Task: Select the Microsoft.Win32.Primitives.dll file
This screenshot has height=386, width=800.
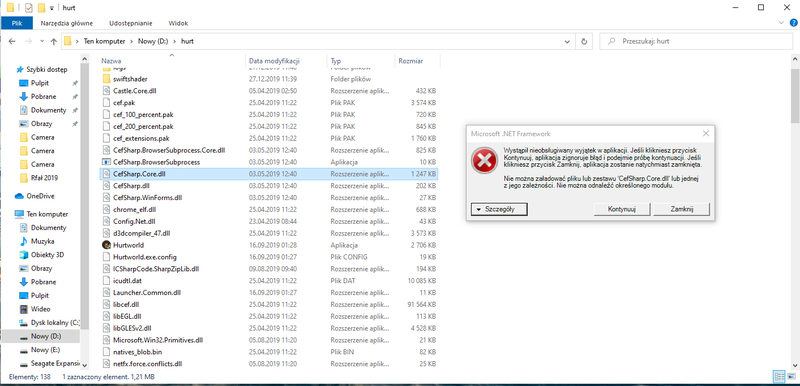Action: pos(268,340)
